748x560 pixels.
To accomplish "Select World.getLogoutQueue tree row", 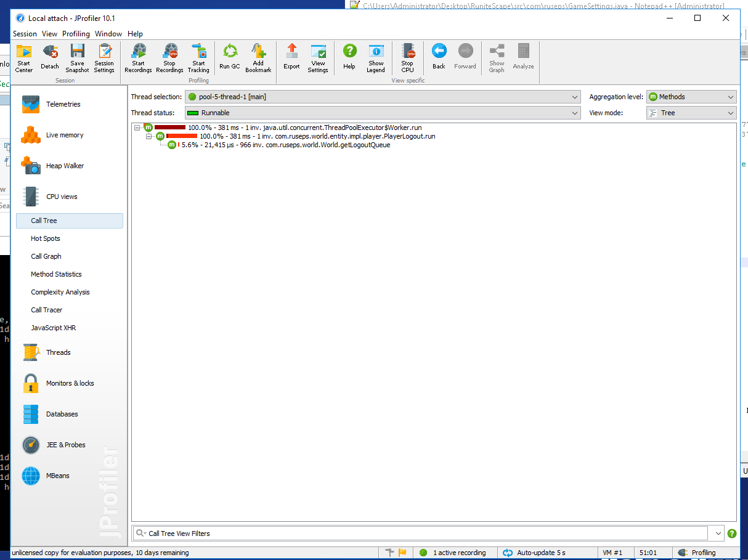I will tap(278, 145).
